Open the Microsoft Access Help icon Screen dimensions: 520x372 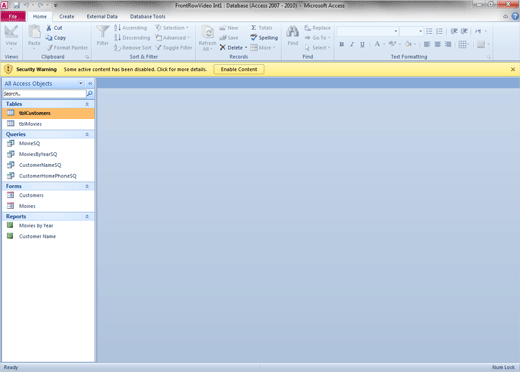point(515,16)
